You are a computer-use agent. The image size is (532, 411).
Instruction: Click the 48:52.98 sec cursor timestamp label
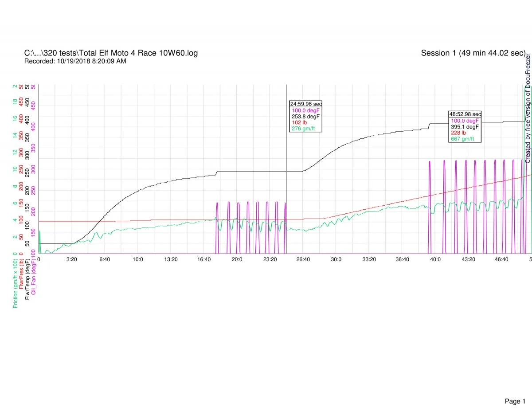(465, 114)
